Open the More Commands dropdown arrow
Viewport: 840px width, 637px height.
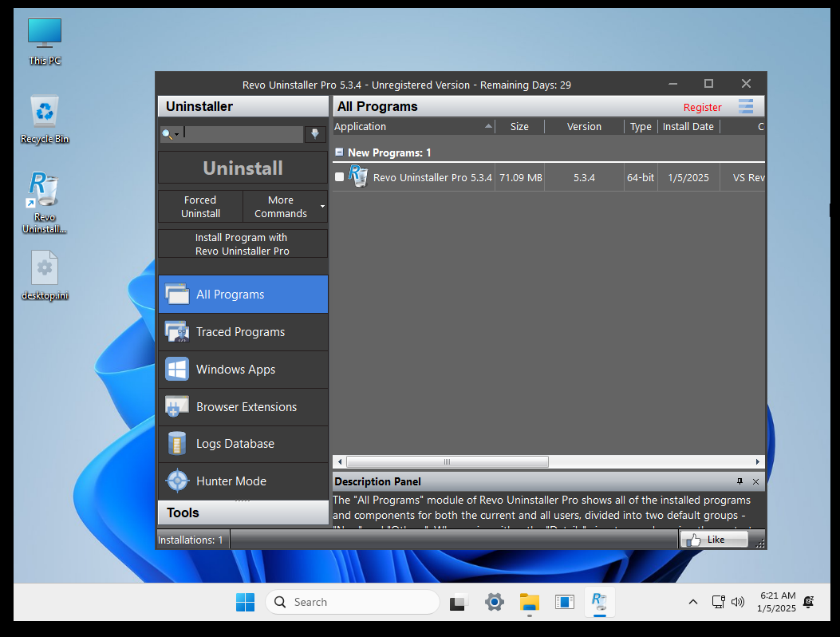(322, 207)
